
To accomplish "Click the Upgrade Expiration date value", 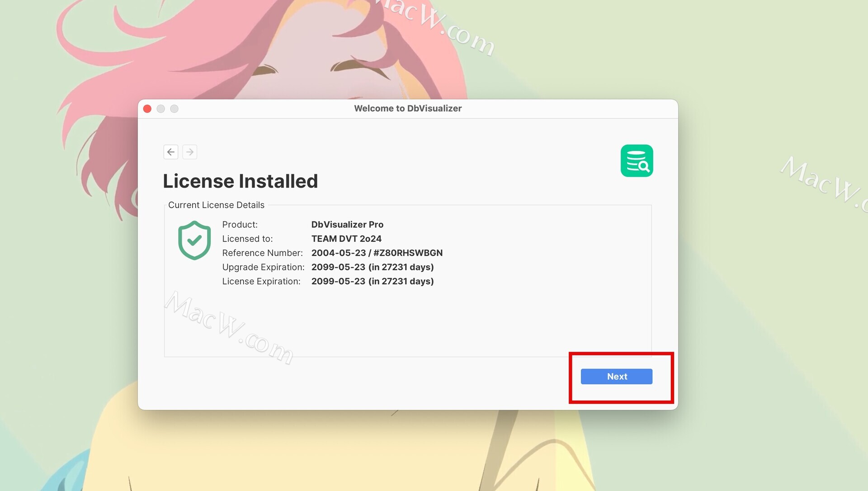I will point(373,267).
